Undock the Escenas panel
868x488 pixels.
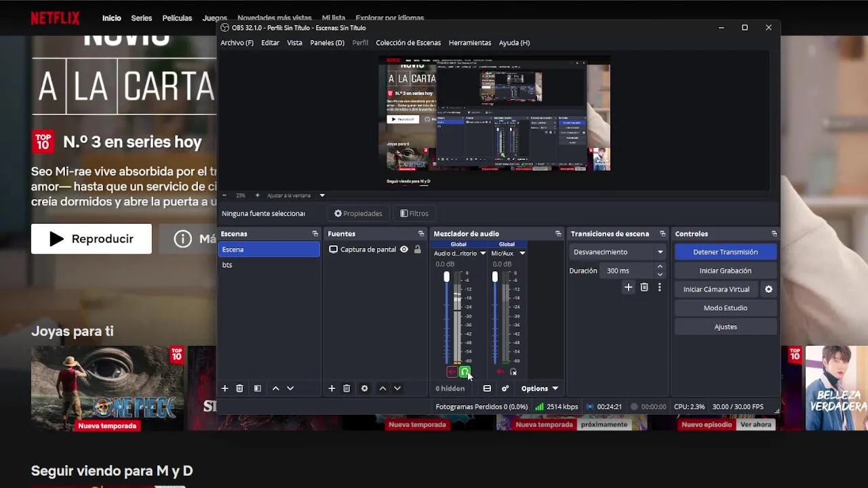pos(315,234)
